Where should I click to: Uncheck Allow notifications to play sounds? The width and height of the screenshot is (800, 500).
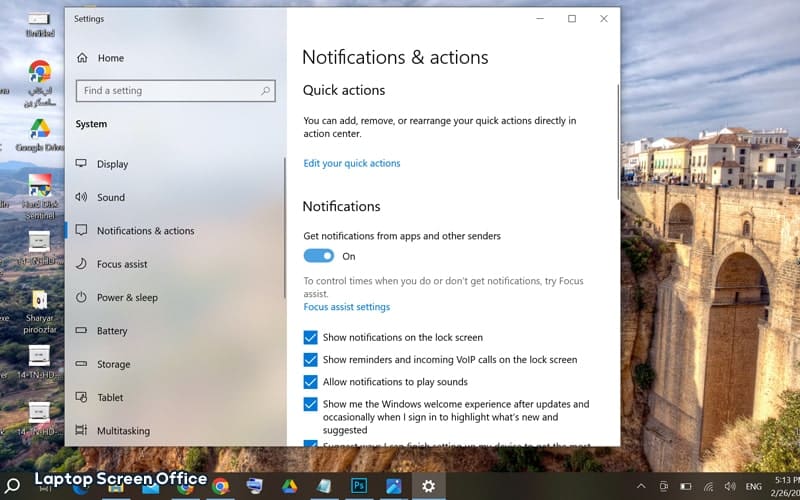click(x=310, y=382)
